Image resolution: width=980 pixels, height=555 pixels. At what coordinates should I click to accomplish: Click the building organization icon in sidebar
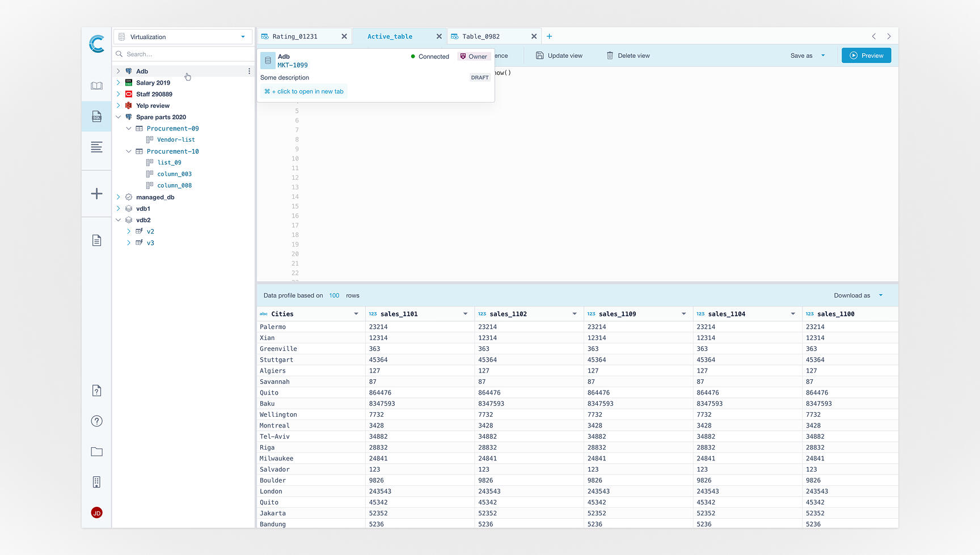tap(96, 482)
